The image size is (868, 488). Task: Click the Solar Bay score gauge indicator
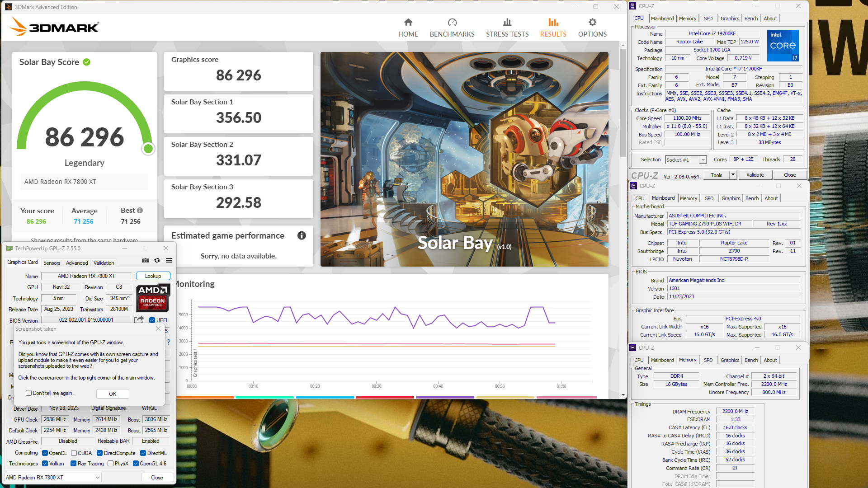(148, 149)
